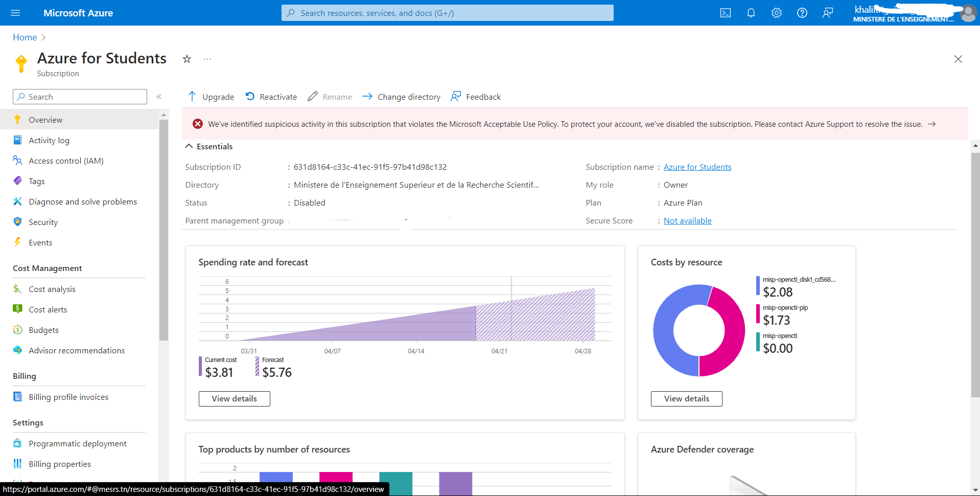This screenshot has width=980, height=496.
Task: Open portal settings gear
Action: point(777,13)
